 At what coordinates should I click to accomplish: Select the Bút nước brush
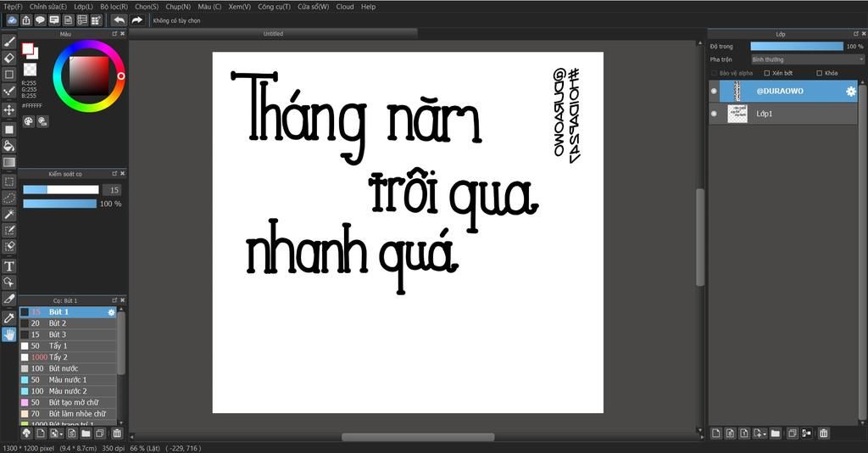(68, 369)
